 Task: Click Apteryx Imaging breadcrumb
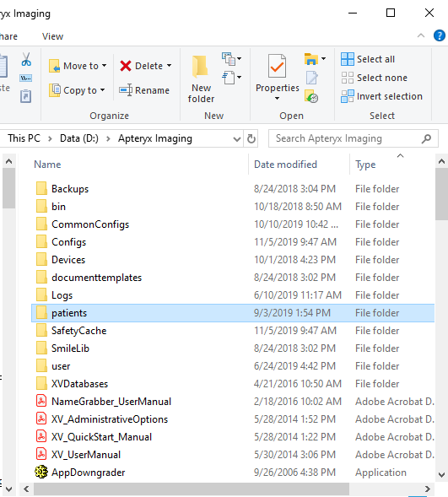coord(155,138)
